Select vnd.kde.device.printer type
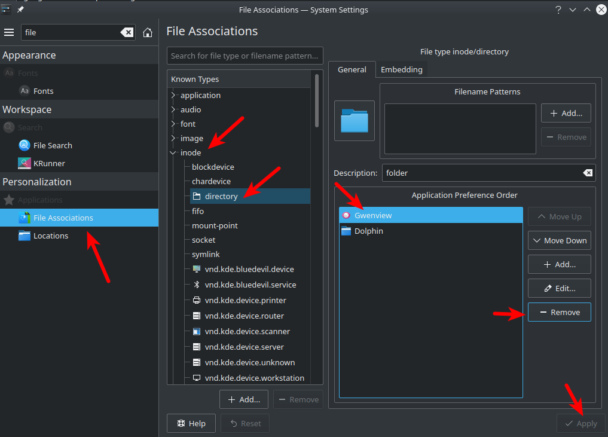The width and height of the screenshot is (608, 437). tap(245, 300)
